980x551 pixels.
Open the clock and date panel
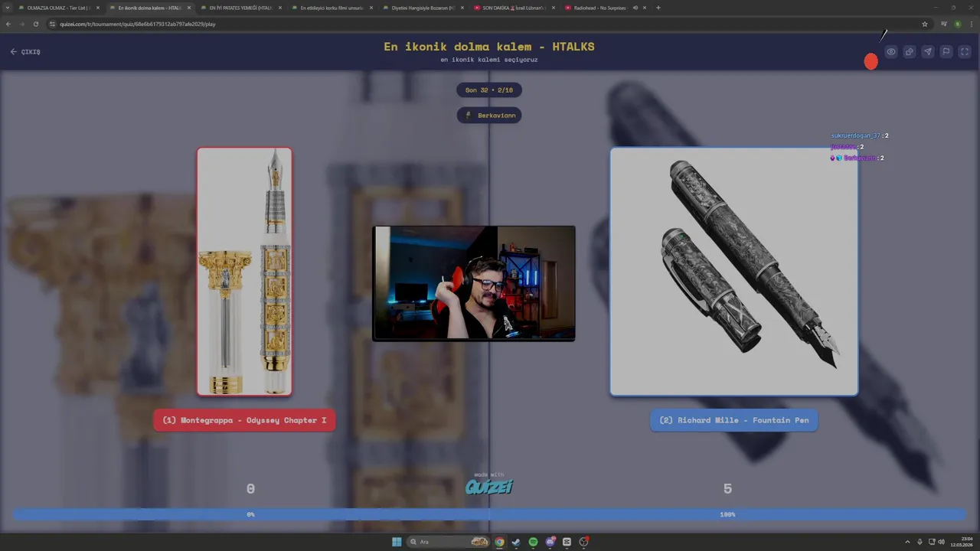pyautogui.click(x=963, y=542)
